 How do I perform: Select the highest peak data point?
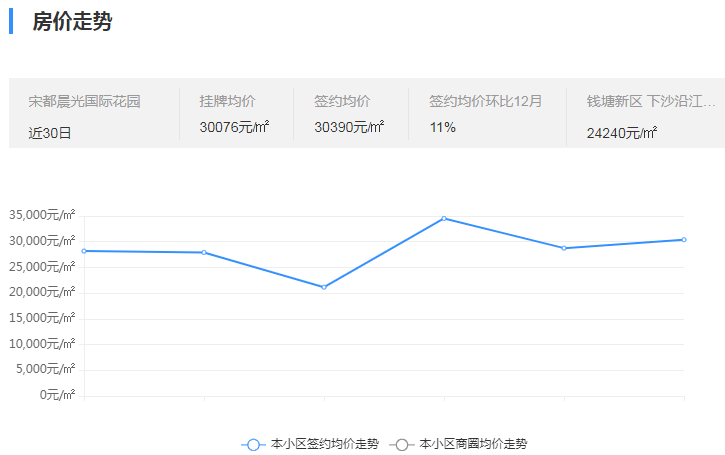(444, 218)
